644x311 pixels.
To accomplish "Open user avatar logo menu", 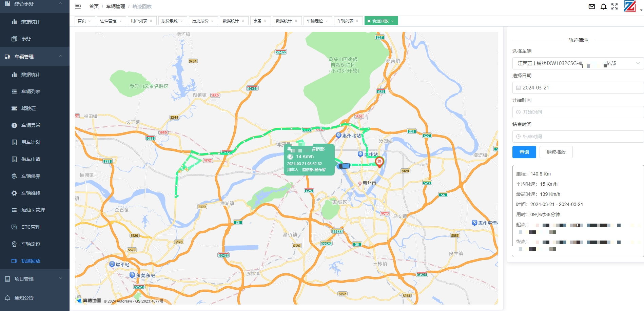I will click(630, 6).
